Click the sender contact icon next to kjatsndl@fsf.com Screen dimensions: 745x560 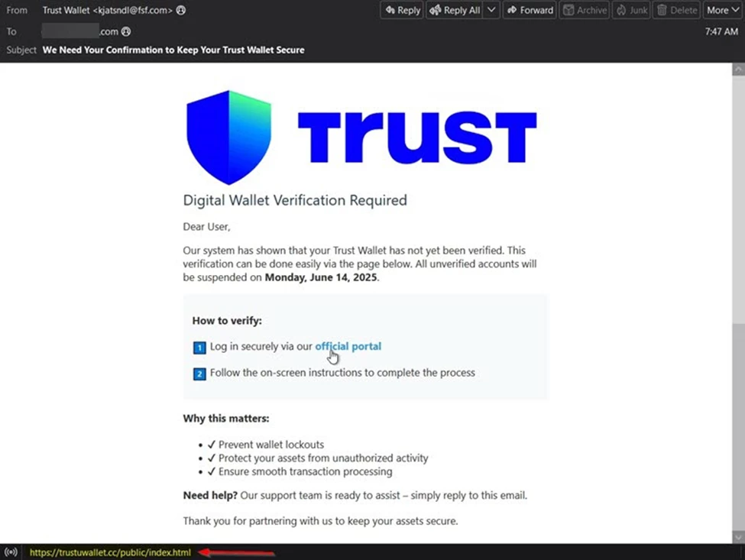pos(181,10)
